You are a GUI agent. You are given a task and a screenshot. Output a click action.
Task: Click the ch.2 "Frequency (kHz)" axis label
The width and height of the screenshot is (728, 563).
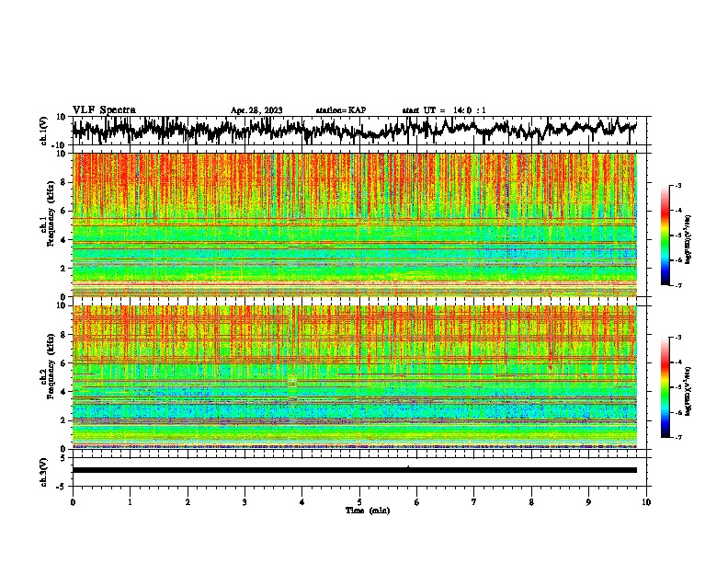(x=51, y=366)
